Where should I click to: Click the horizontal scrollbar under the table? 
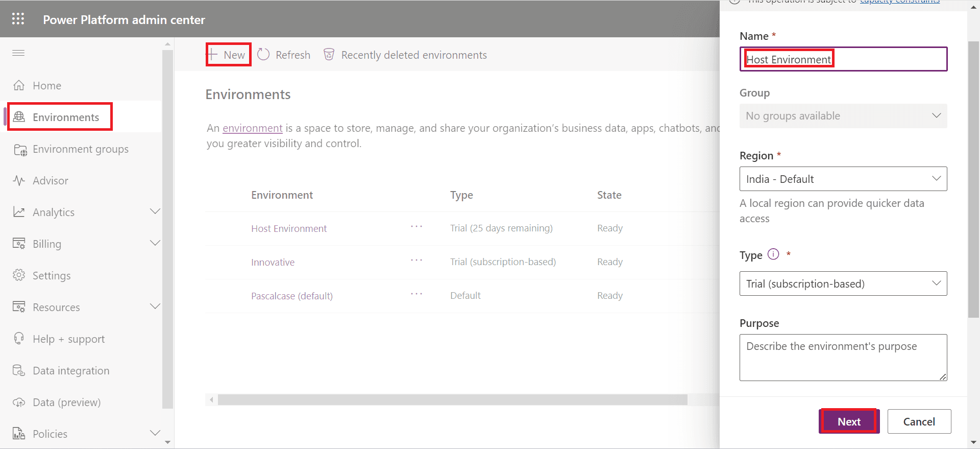(x=452, y=399)
